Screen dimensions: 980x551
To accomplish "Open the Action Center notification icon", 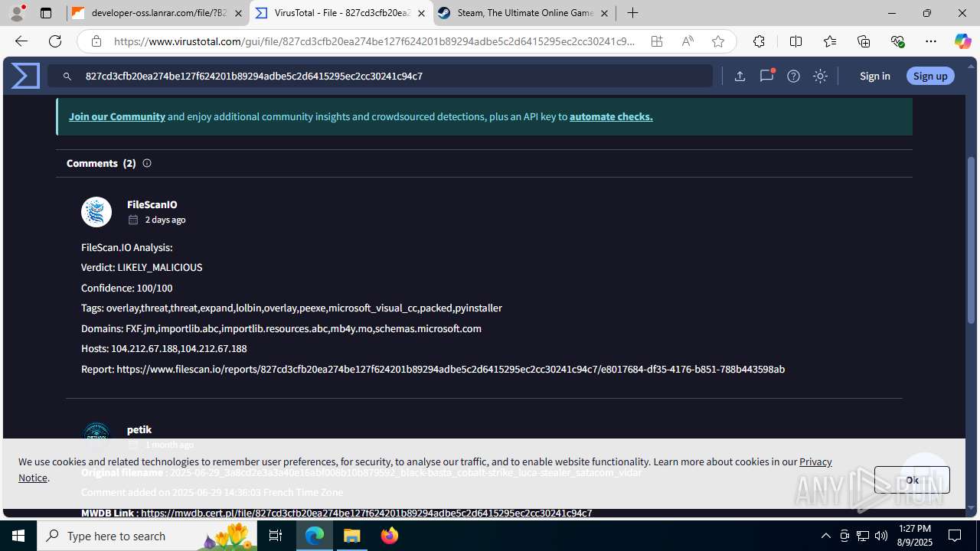I will pos(955,536).
